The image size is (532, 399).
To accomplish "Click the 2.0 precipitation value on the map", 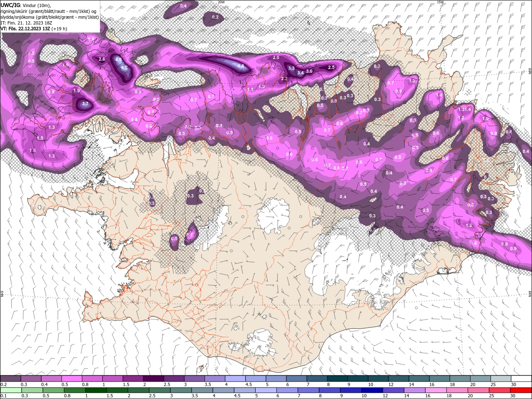I will [x=276, y=57].
